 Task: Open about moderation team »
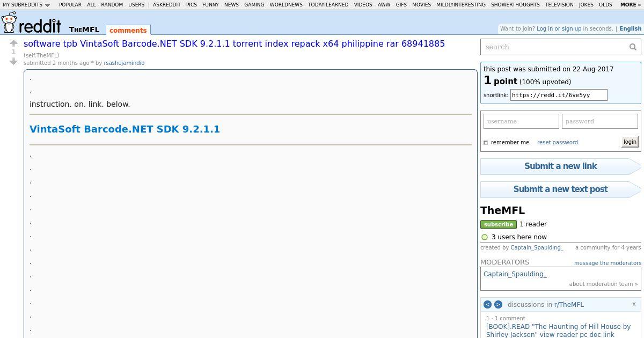[x=603, y=284]
